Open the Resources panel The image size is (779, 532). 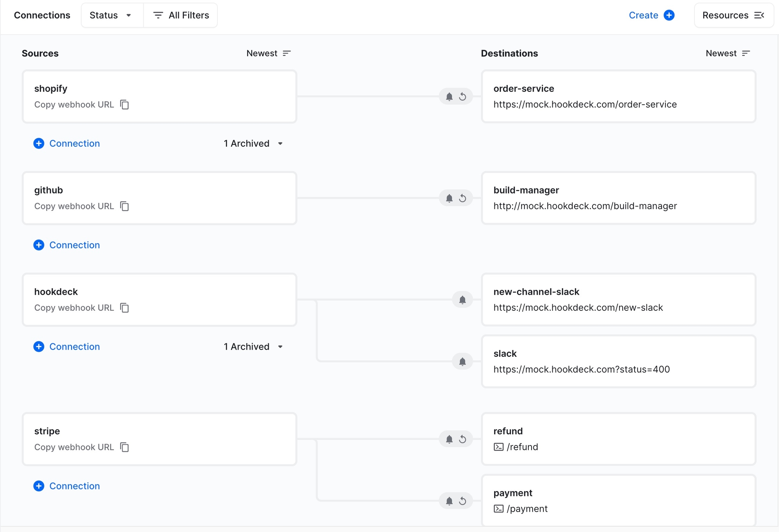point(733,15)
